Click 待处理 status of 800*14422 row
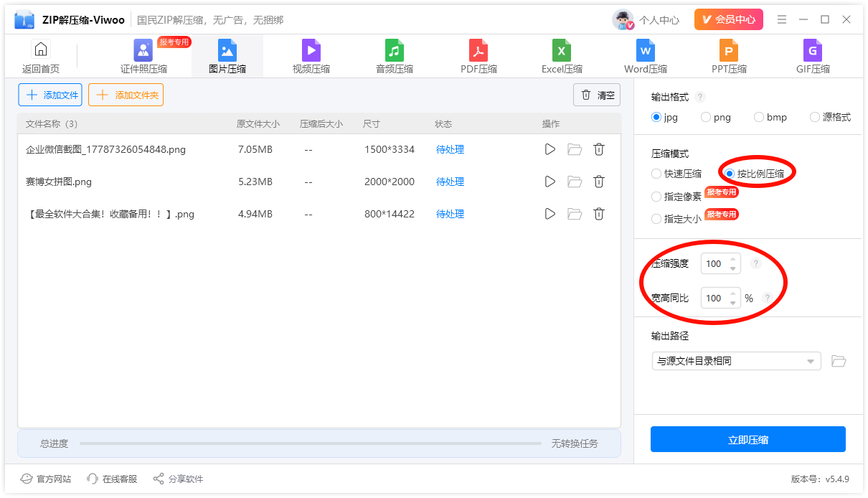The width and height of the screenshot is (868, 498). [450, 214]
